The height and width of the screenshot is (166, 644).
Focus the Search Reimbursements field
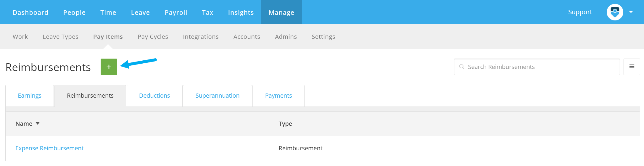537,67
